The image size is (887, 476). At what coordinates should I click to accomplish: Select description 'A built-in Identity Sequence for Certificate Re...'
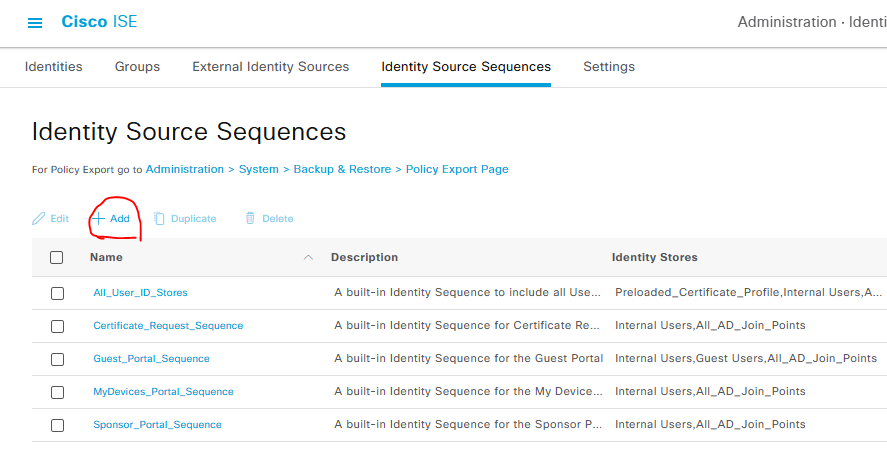pyautogui.click(x=467, y=325)
